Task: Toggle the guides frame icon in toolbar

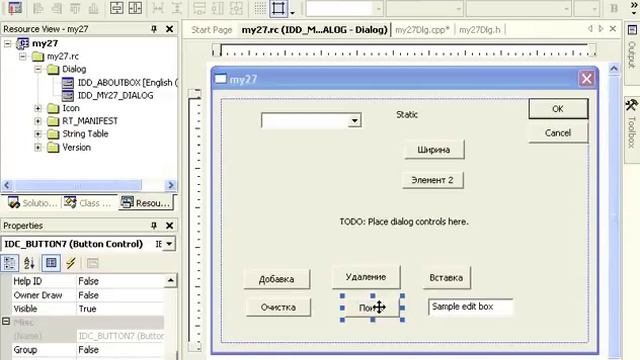Action: 278,8
